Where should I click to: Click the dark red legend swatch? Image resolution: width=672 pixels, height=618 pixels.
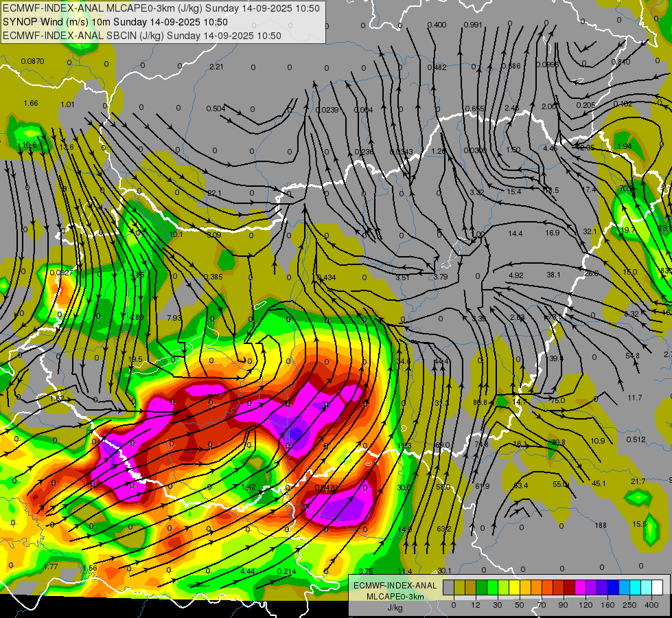(569, 587)
